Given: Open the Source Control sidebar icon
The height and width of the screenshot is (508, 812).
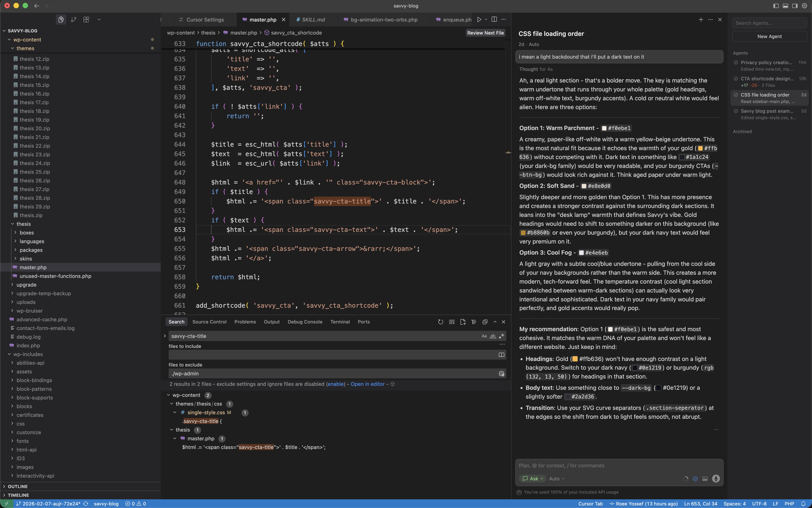Looking at the screenshot, I should 74,20.
